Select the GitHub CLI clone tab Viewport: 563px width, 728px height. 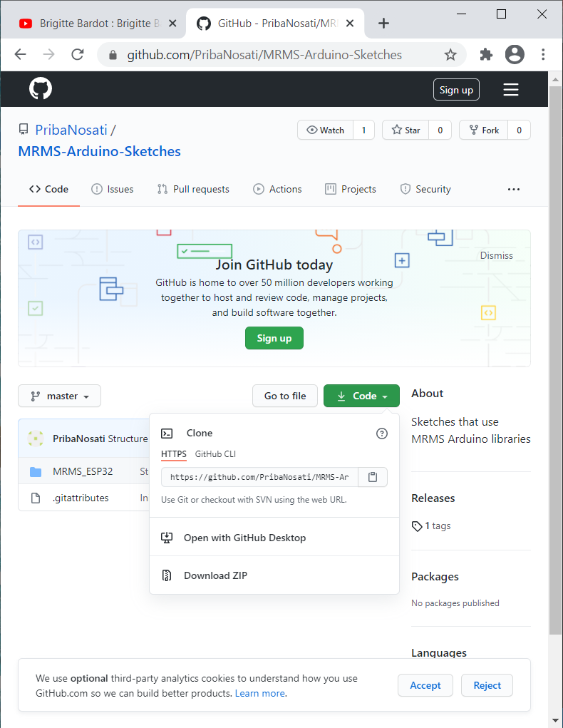click(215, 454)
